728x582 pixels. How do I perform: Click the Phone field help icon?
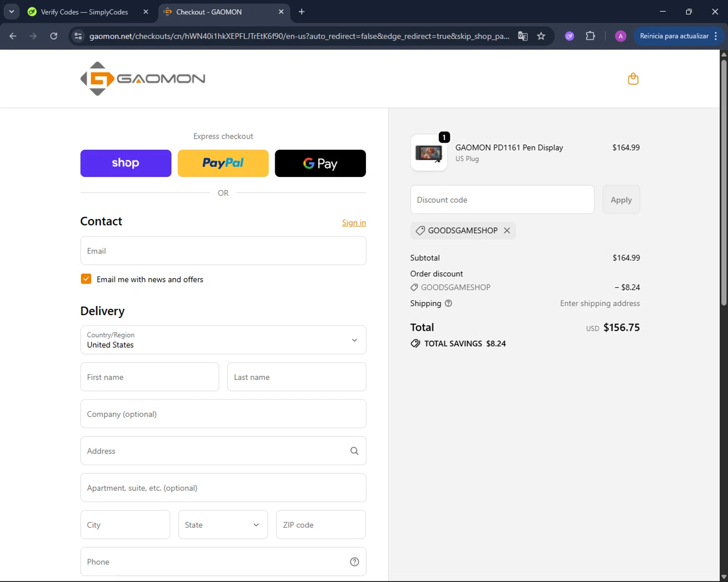pos(354,562)
